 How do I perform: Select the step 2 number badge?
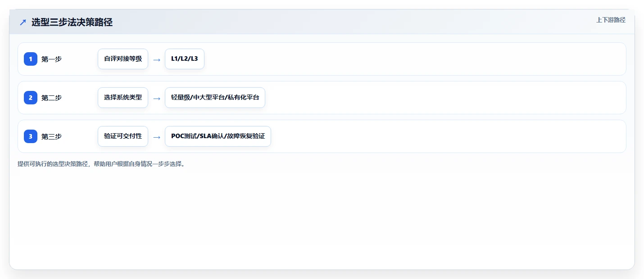click(x=31, y=98)
